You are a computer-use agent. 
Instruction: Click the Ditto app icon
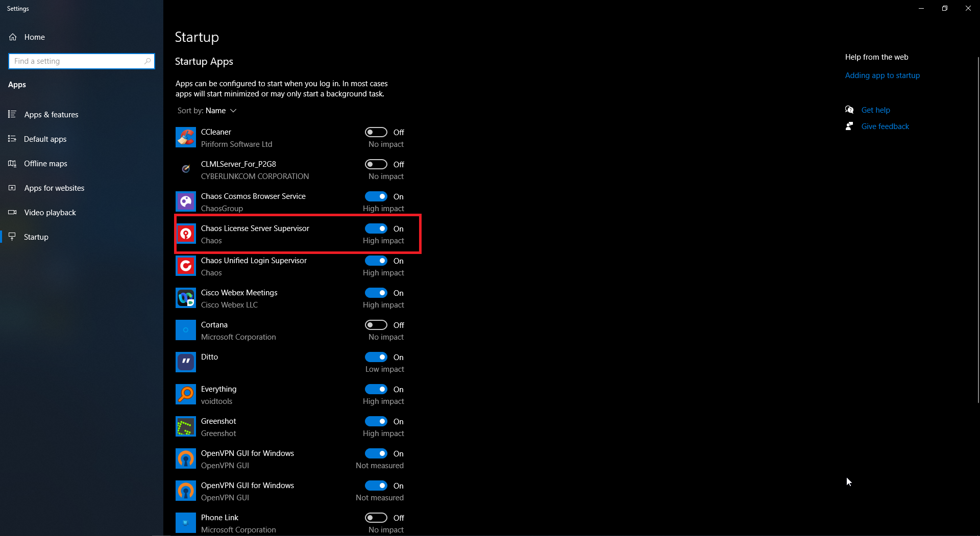click(186, 363)
